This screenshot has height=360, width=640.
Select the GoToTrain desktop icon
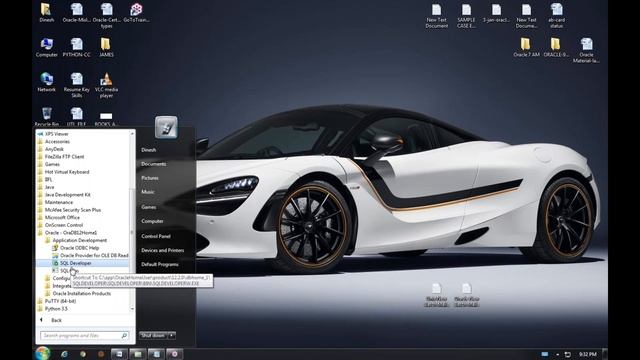pos(136,12)
